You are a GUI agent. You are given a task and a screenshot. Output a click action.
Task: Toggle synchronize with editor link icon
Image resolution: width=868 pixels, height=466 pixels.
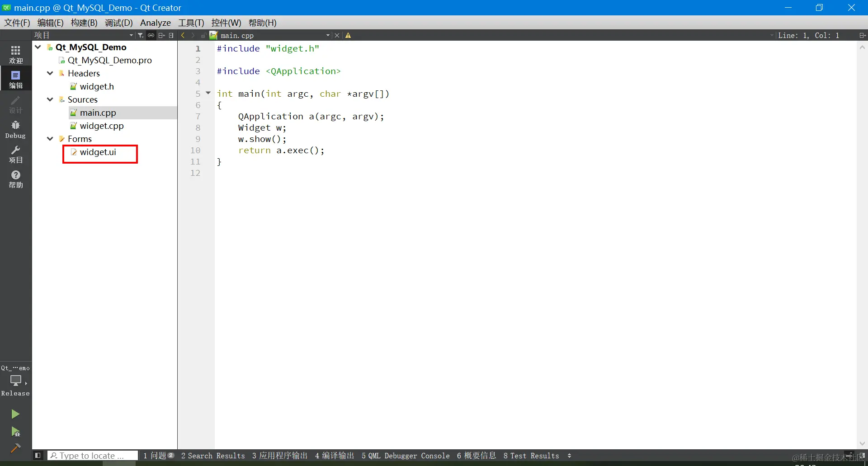point(151,35)
